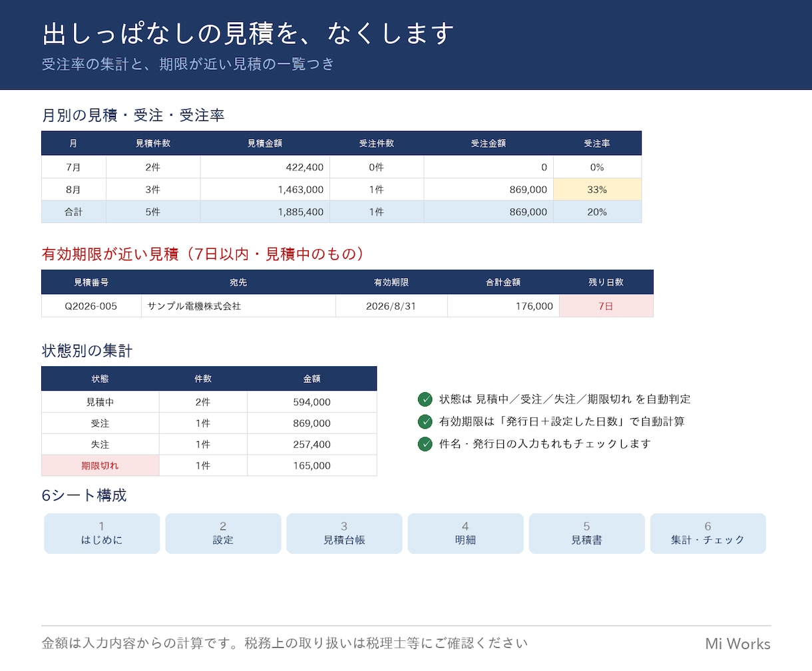Select the red 期限切れ status cell
Viewport: 812px width, 671px height.
tap(101, 465)
